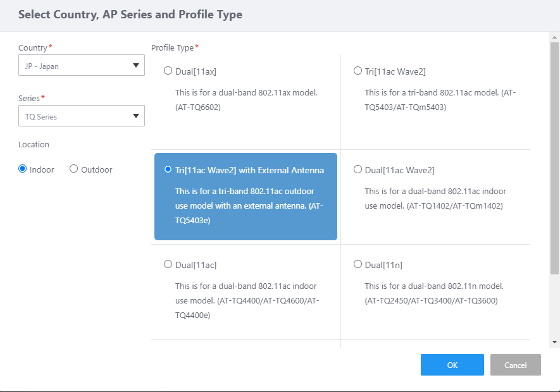
Task: Click the Series dropdown arrow icon
Action: point(136,116)
